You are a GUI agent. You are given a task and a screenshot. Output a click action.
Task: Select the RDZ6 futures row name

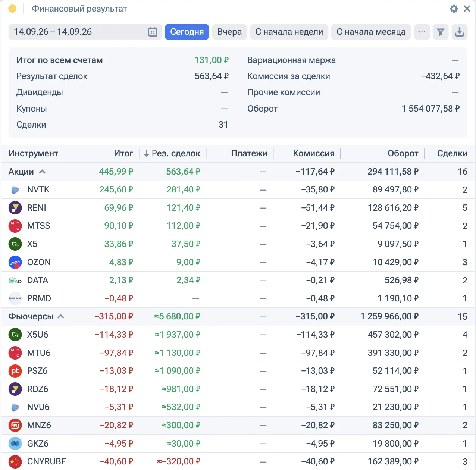[x=38, y=389]
